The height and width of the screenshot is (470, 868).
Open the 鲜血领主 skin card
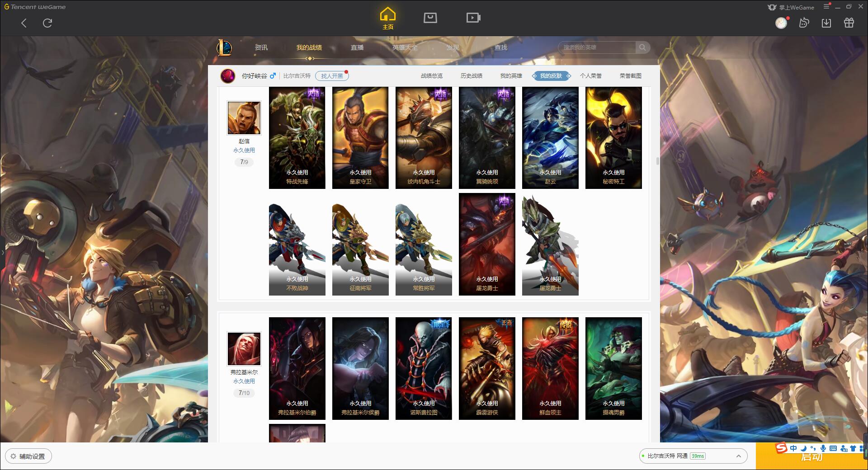(550, 368)
